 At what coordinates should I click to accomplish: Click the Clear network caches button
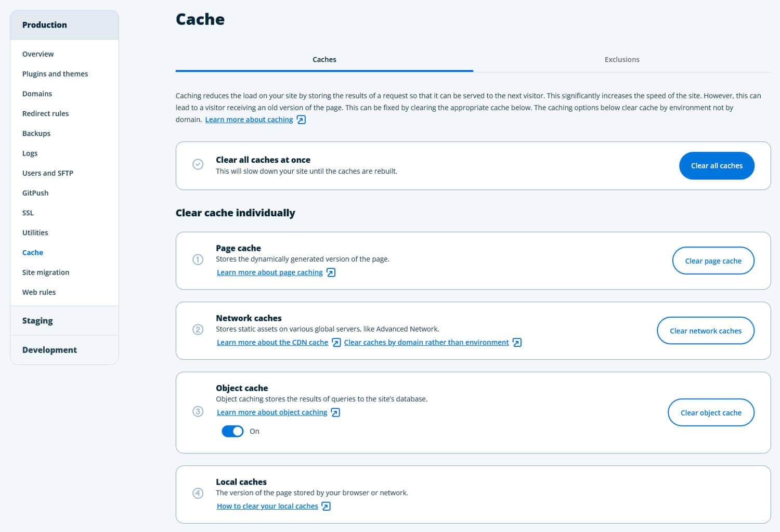pos(705,331)
